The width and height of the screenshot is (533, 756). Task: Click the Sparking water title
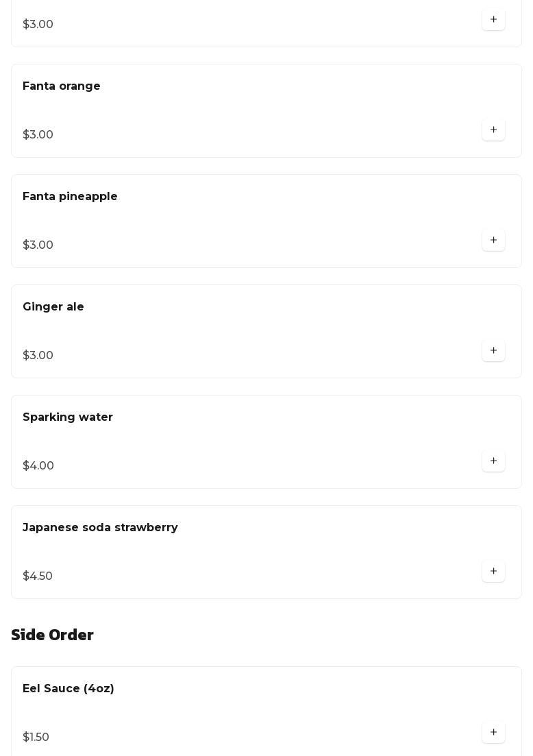(x=68, y=417)
